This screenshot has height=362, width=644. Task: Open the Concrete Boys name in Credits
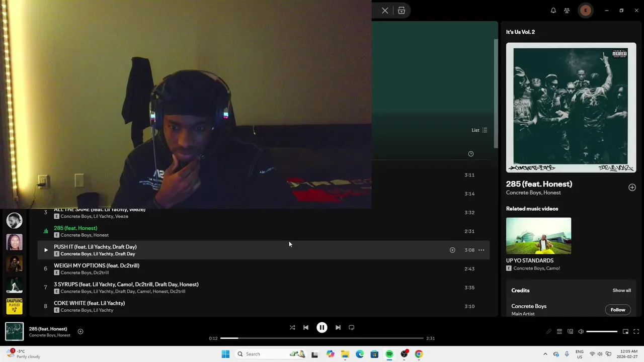coord(529,306)
